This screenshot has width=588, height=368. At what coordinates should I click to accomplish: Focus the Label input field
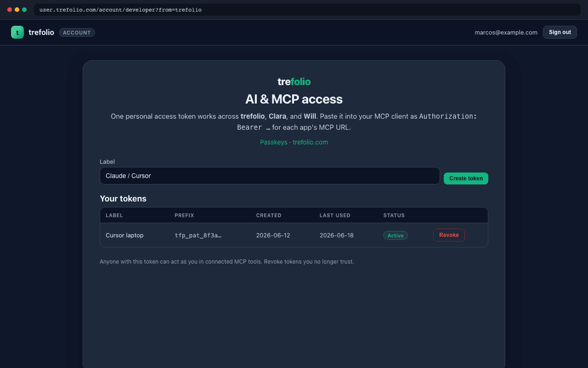(270, 176)
